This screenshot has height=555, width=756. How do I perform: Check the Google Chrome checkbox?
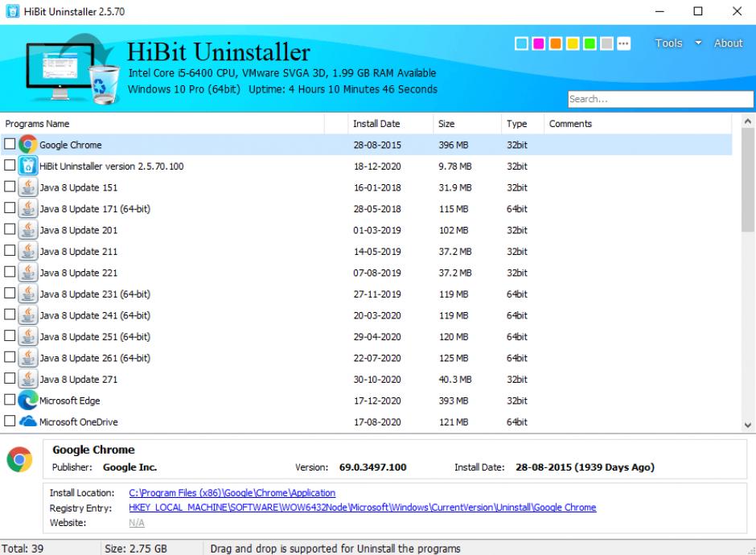(x=10, y=144)
